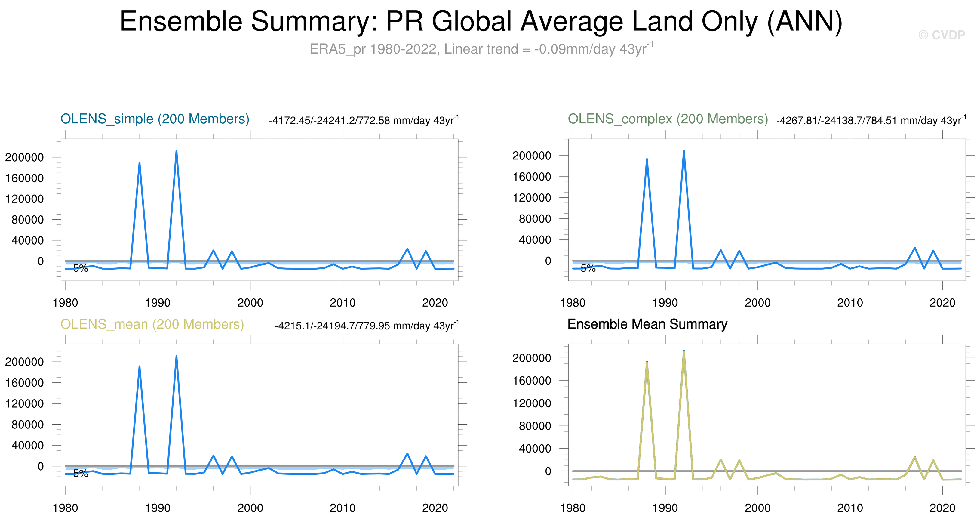Click the CVDP copyright watermark
The image size is (980, 522).
[x=941, y=35]
